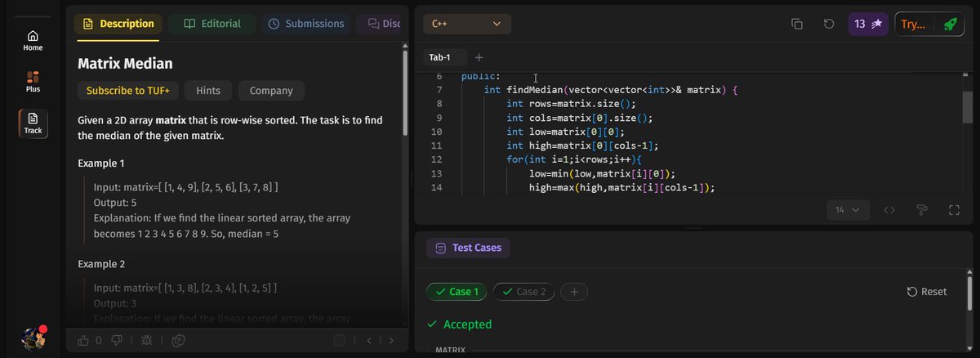The image size is (980, 358).
Task: Format code with the paint roller icon
Action: point(922,210)
